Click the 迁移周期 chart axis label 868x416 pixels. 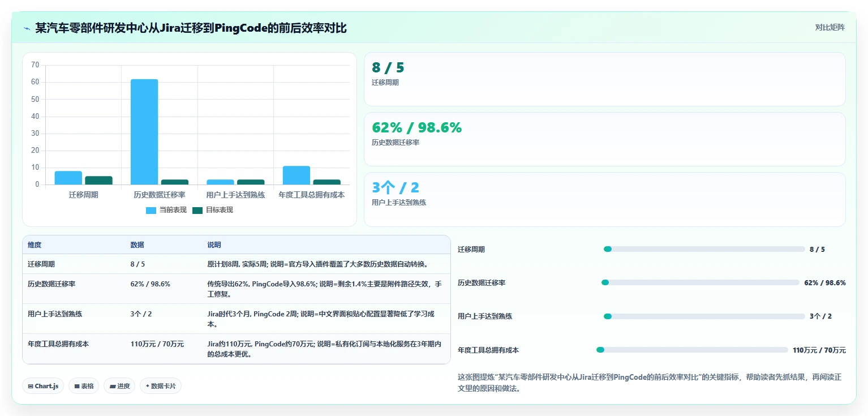(x=83, y=195)
